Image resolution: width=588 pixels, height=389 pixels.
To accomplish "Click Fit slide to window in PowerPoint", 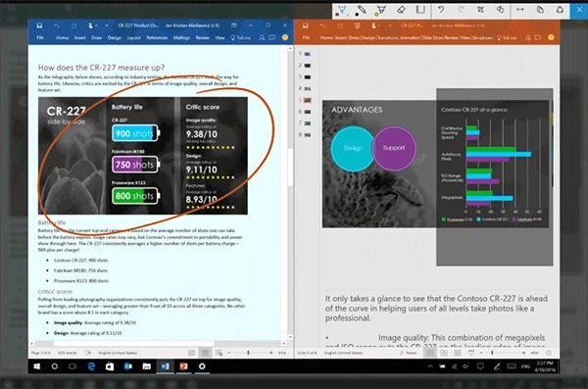I will tap(548, 353).
